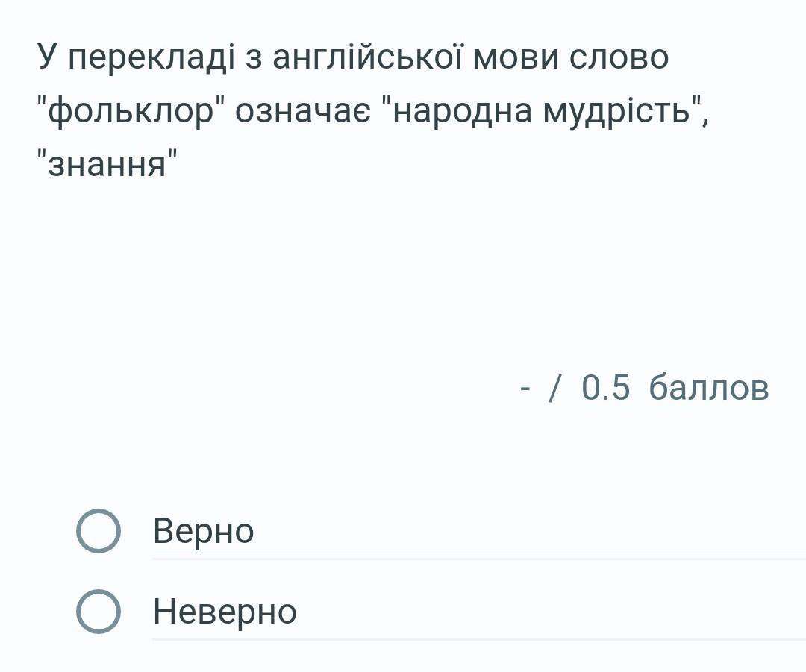Image resolution: width=806 pixels, height=672 pixels.
Task: Click the "баллов" score label
Action: click(x=709, y=388)
